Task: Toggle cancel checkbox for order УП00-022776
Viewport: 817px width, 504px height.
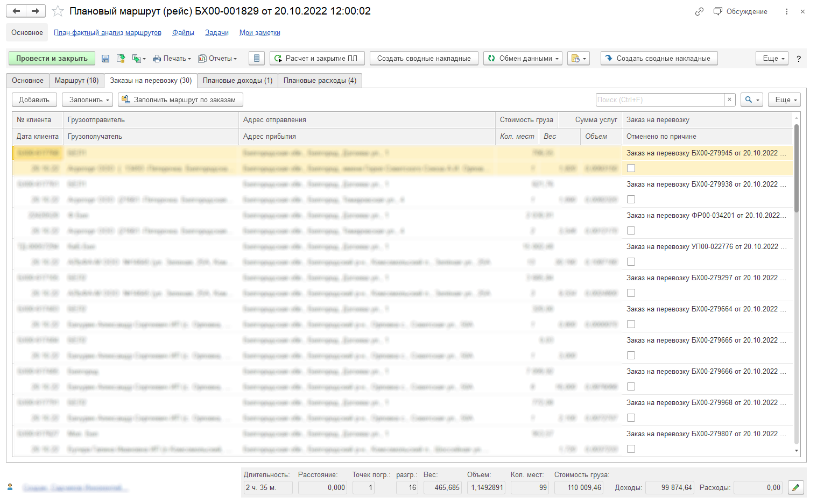Action: pyautogui.click(x=631, y=262)
